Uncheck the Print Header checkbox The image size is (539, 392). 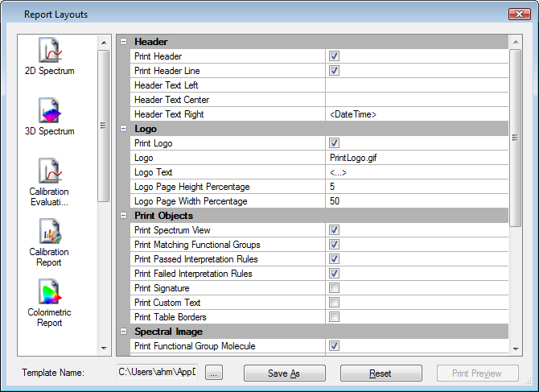(x=334, y=56)
